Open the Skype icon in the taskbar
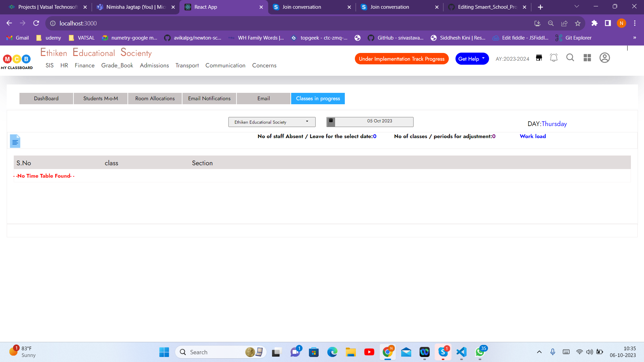The image size is (644, 362). point(443,352)
